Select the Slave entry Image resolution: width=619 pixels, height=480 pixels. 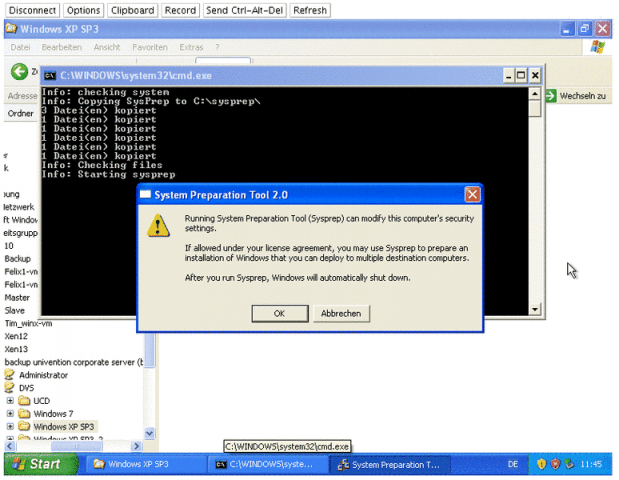pyautogui.click(x=15, y=311)
